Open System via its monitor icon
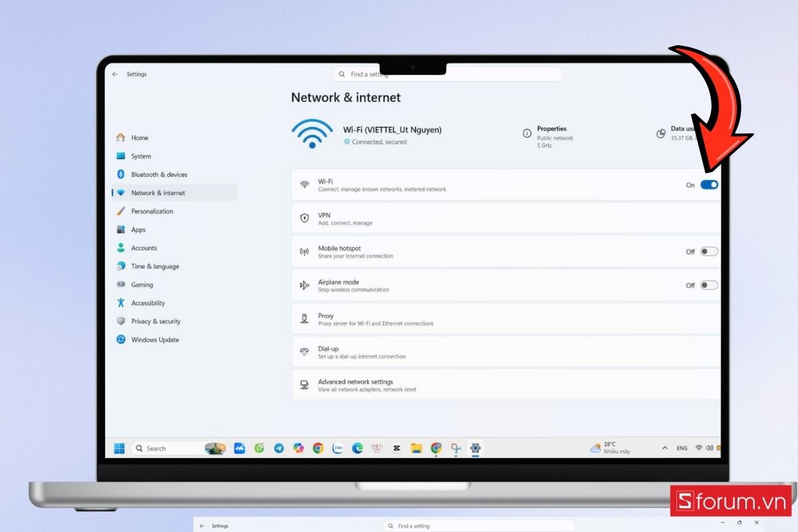 click(120, 156)
